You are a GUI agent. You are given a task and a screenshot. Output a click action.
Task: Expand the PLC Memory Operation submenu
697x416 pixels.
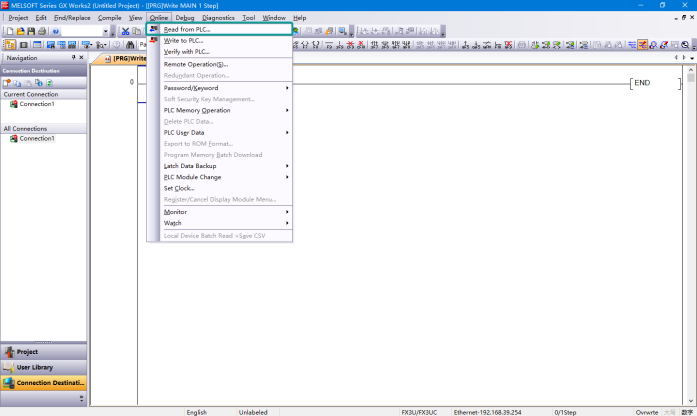(219, 110)
